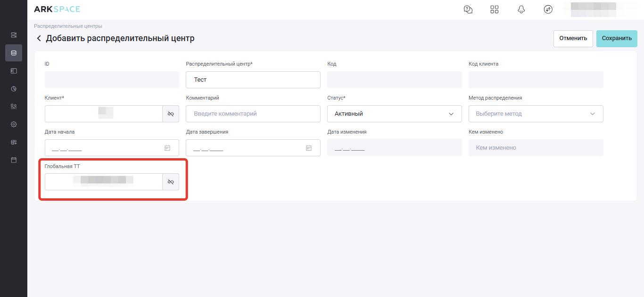The height and width of the screenshot is (297, 644).
Task: Click into the Комментарий input field
Action: 253,114
